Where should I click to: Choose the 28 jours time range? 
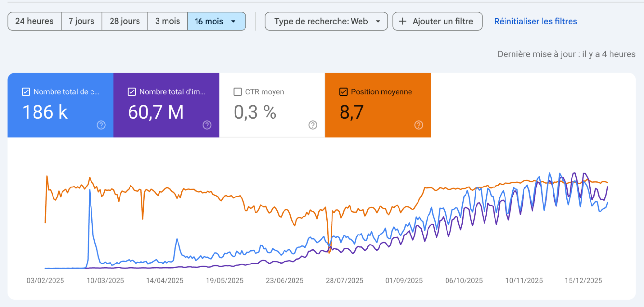(x=125, y=21)
